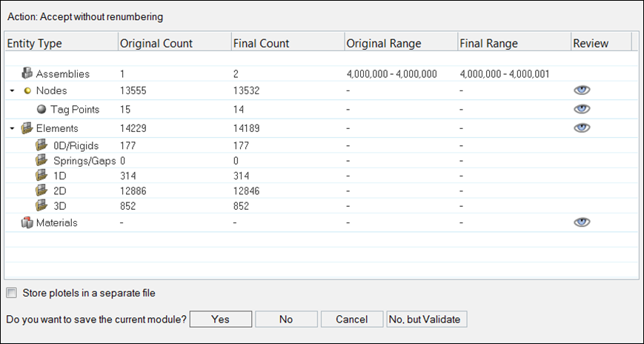Viewport: 644px width, 344px height.
Task: Click the No button
Action: [x=286, y=319]
